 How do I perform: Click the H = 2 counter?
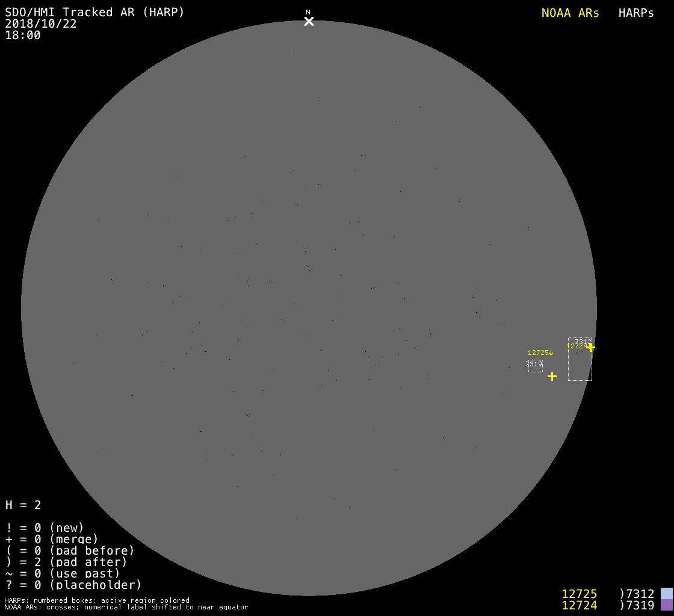coord(23,505)
